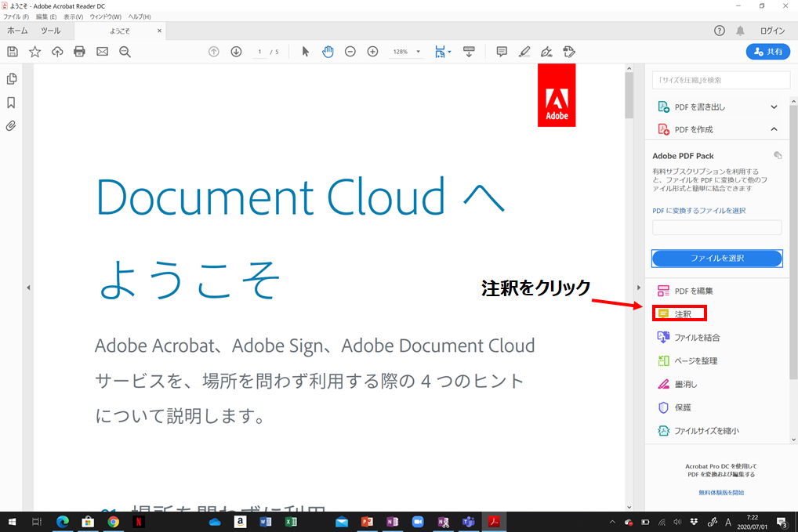
Task: Click the Save file icon
Action: [13, 52]
